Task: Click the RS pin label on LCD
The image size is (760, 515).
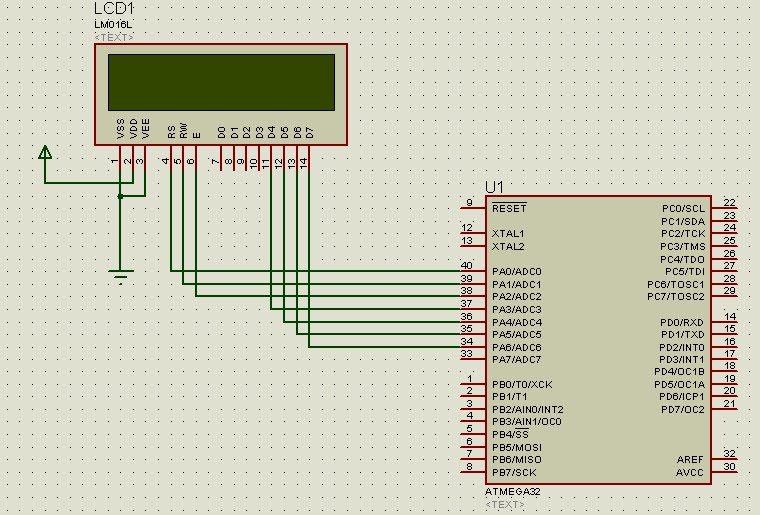Action: 172,132
